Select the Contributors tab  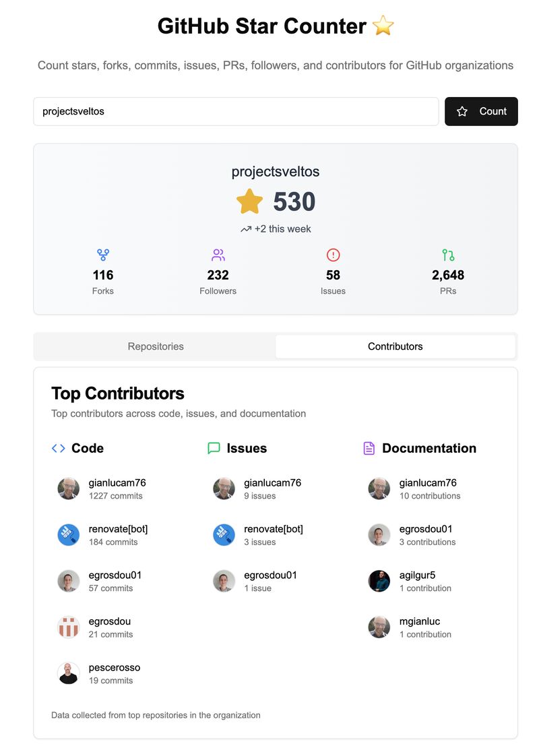[x=395, y=346]
